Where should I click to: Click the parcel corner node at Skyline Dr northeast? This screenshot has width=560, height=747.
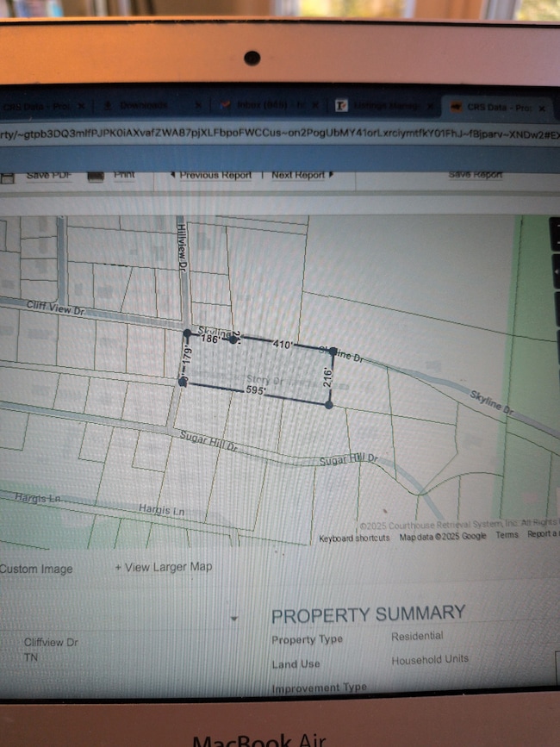coord(331,351)
